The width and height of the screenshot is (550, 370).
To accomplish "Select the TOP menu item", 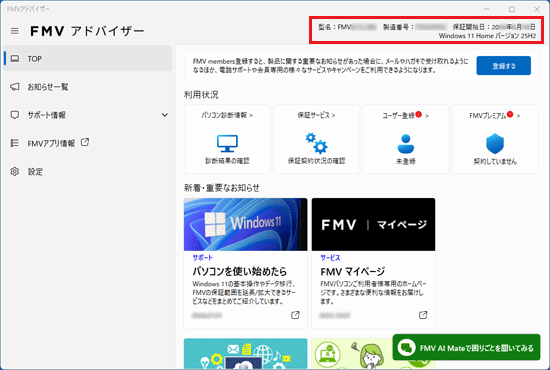I will [88, 59].
